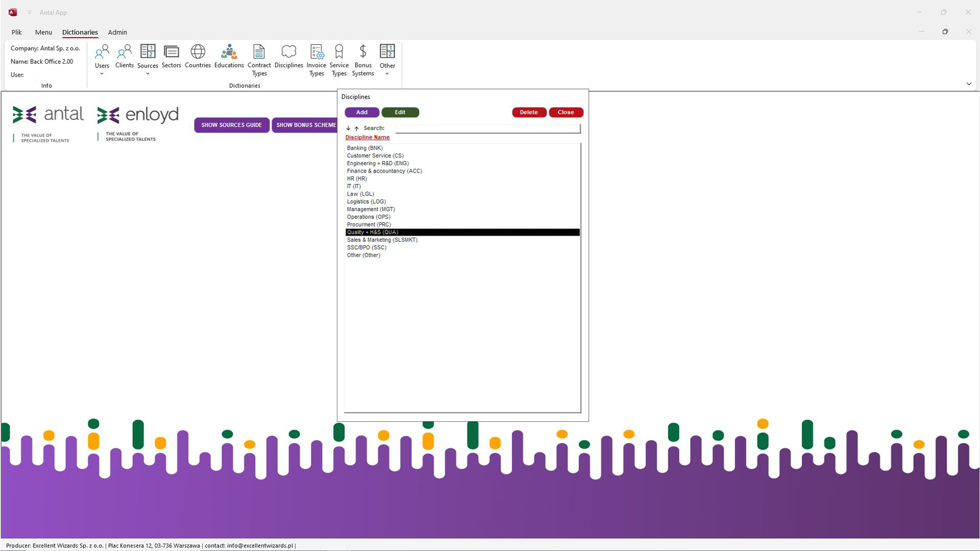Click into the Search field
This screenshot has height=551, width=980.
coord(488,128)
